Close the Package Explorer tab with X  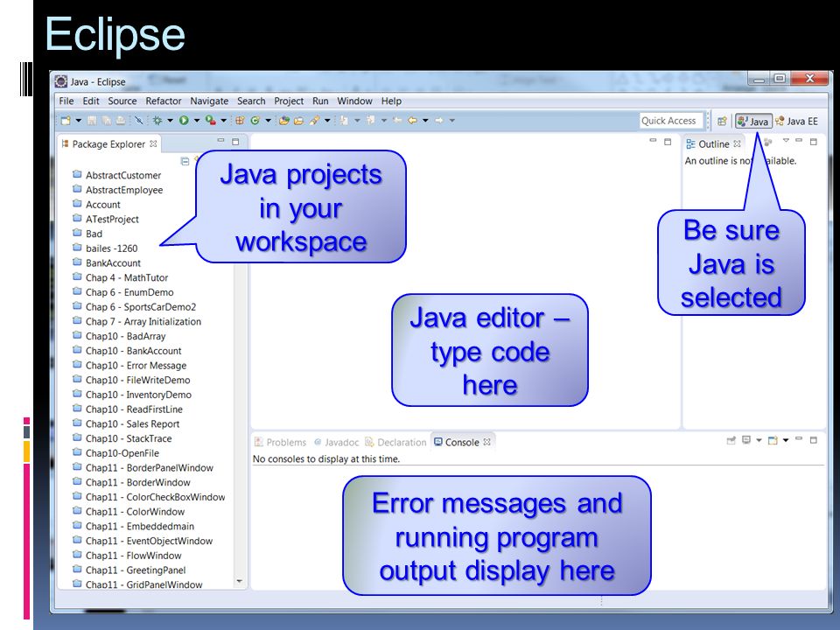153,143
